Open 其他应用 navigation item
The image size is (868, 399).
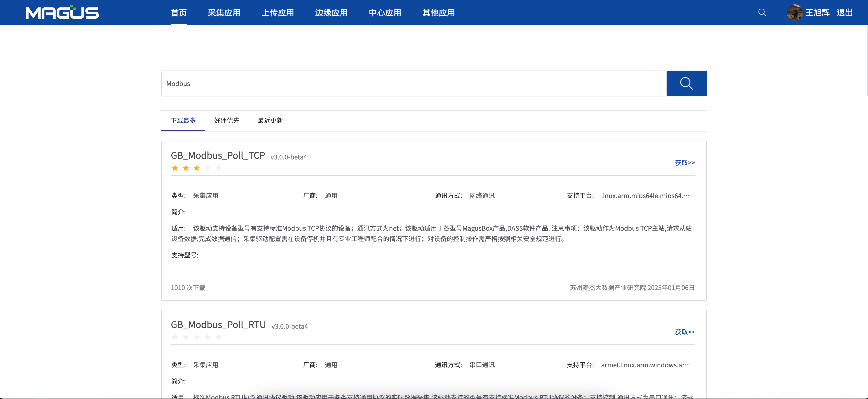pos(438,13)
